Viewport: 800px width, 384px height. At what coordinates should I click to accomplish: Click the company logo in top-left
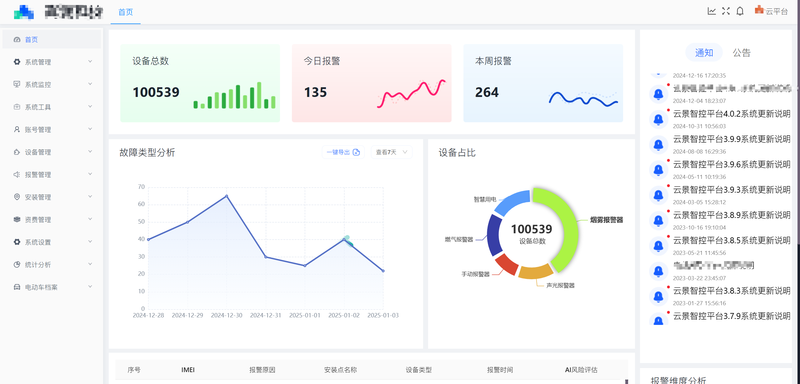[x=24, y=12]
